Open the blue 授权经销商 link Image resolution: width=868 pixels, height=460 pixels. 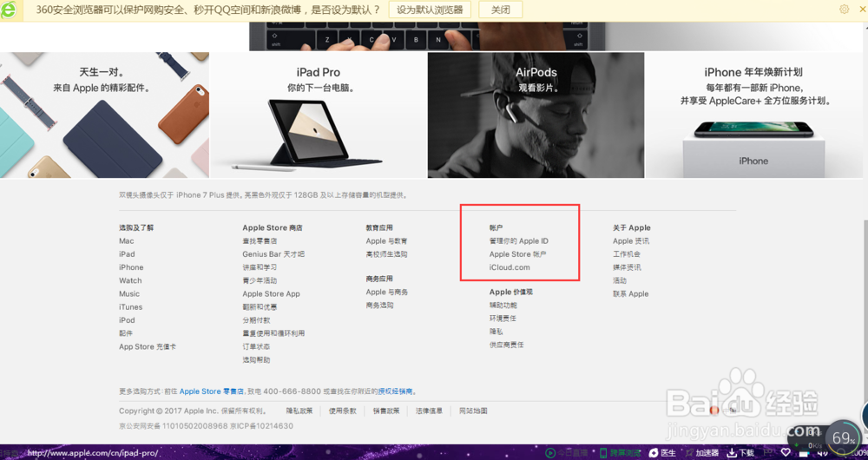click(395, 391)
